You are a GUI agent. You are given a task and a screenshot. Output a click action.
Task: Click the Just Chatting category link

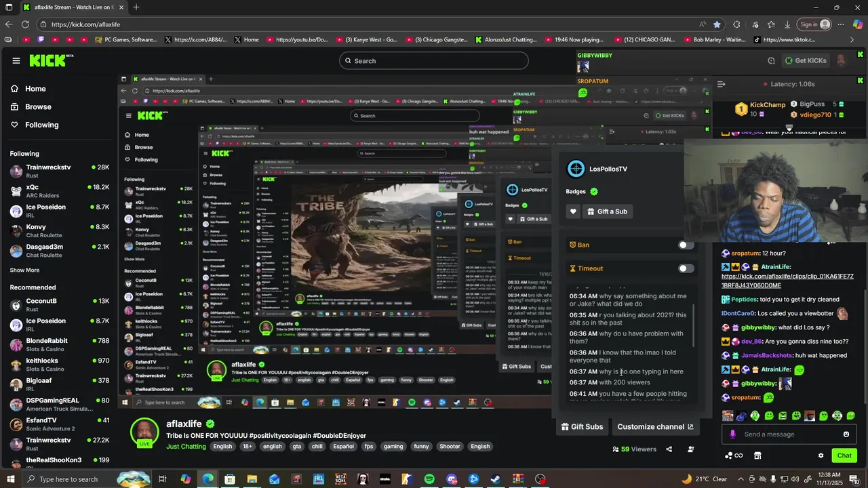click(186, 447)
